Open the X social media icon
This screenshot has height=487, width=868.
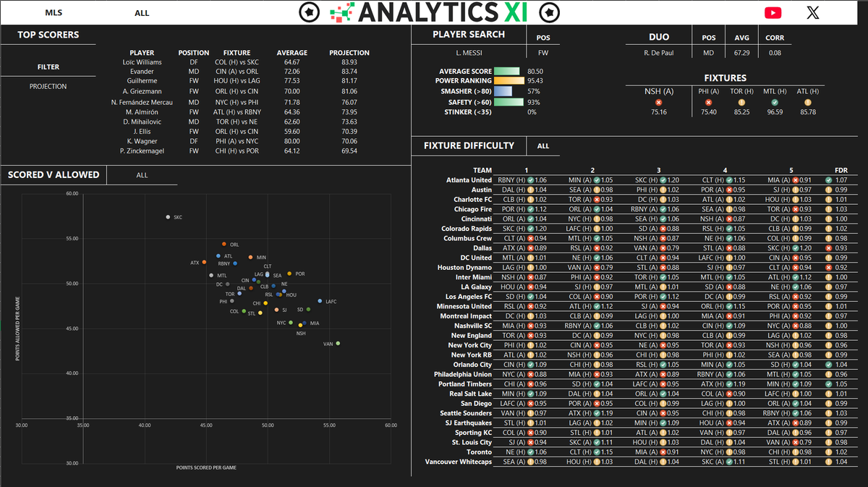tap(813, 12)
